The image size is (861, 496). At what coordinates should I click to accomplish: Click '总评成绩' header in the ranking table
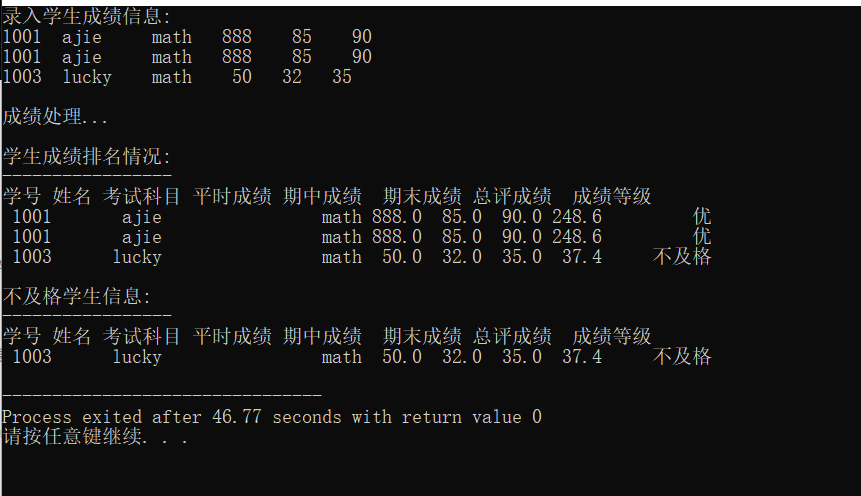512,197
